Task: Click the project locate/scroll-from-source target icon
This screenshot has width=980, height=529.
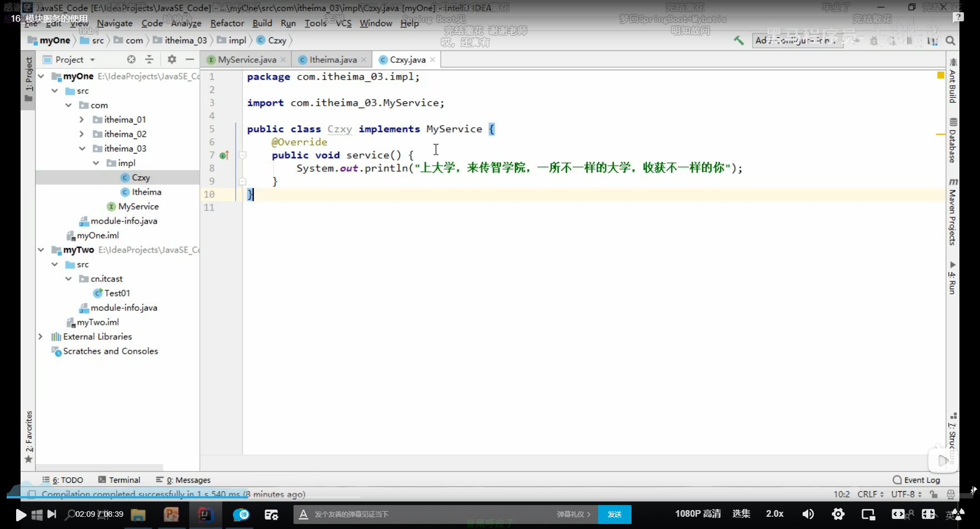Action: [x=131, y=60]
